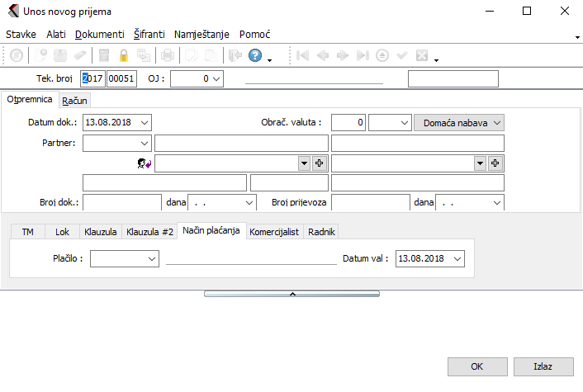The image size is (583, 392).
Task: Open help via blue question mark icon
Action: point(255,55)
